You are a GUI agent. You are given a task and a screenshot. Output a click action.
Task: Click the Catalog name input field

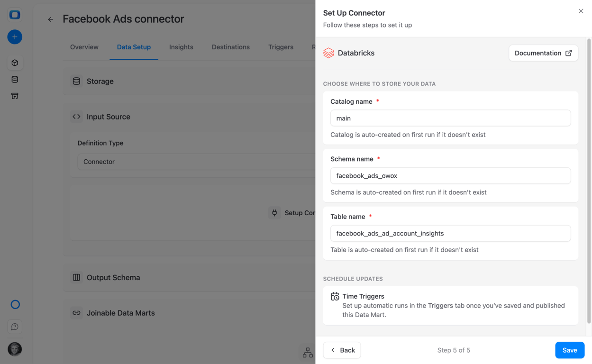[x=450, y=118]
